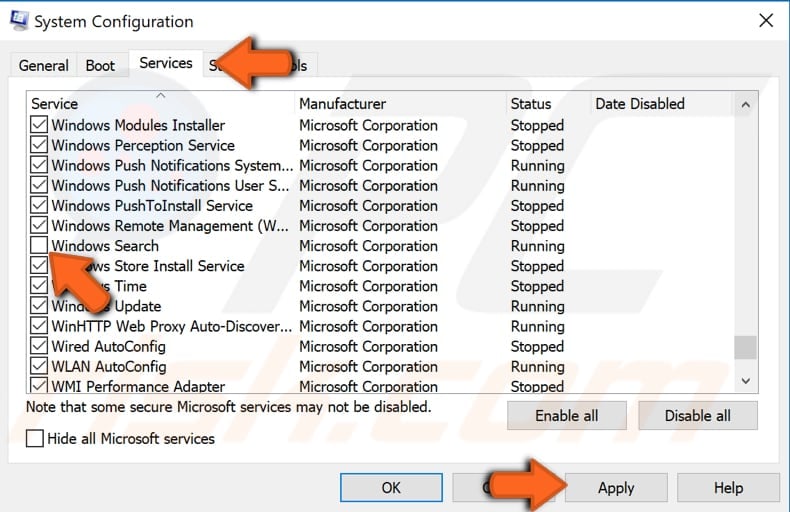790x512 pixels.
Task: Select the Windows Search row name
Action: [105, 246]
